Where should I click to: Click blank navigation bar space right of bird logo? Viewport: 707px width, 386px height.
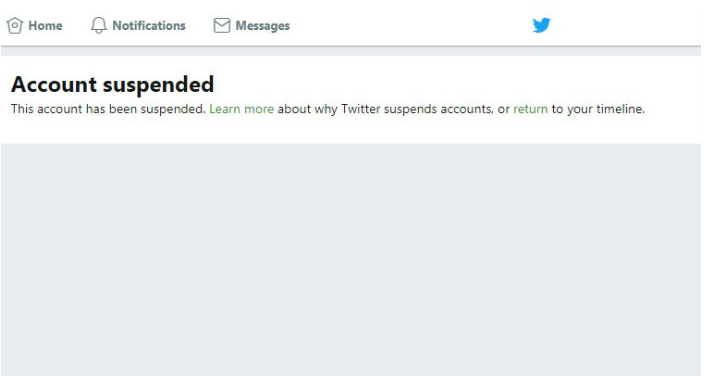click(x=627, y=25)
